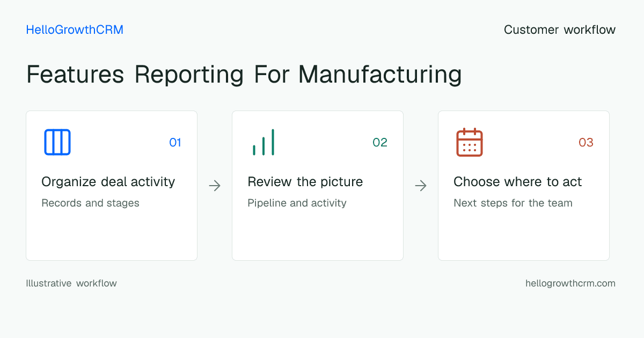Click the calendar icon in card 03
The image size is (644, 338).
470,142
